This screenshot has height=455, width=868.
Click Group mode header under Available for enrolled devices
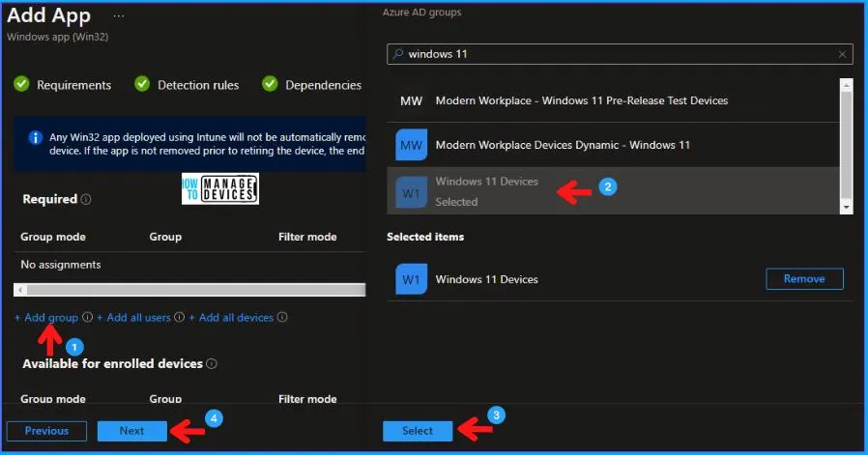53,399
